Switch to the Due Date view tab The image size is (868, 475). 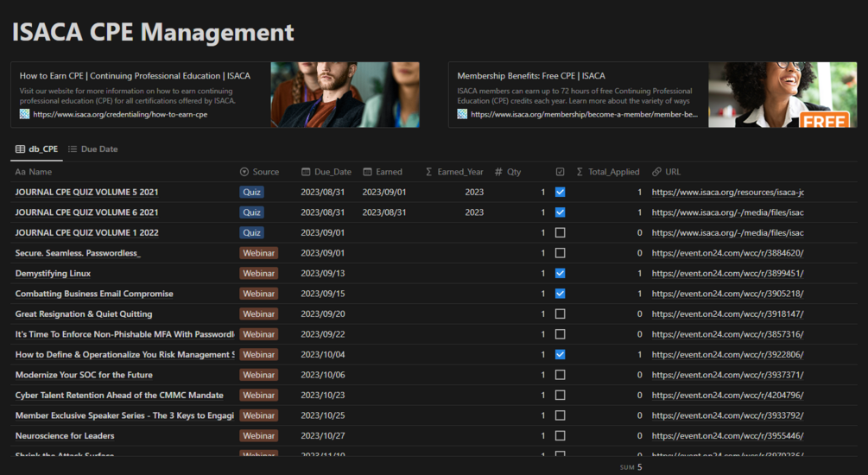93,149
